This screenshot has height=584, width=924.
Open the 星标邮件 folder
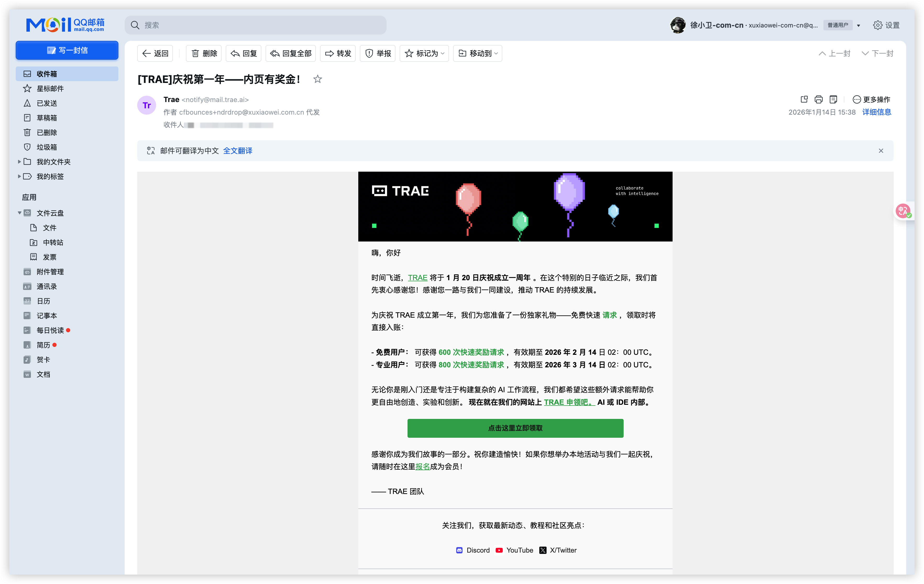coord(50,89)
